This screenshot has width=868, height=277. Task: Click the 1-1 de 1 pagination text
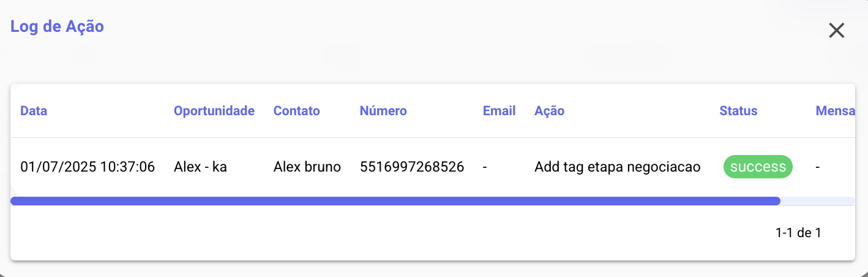(x=798, y=233)
